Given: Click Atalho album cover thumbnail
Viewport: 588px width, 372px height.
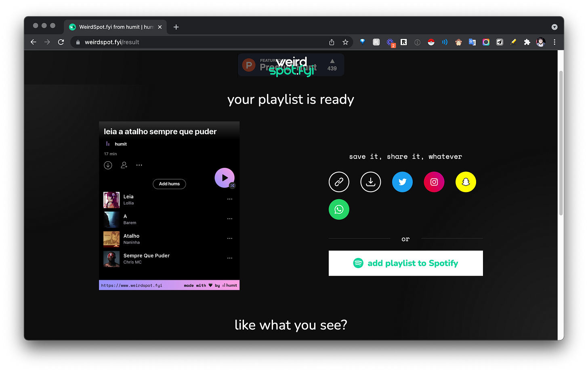Looking at the screenshot, I should (x=111, y=239).
